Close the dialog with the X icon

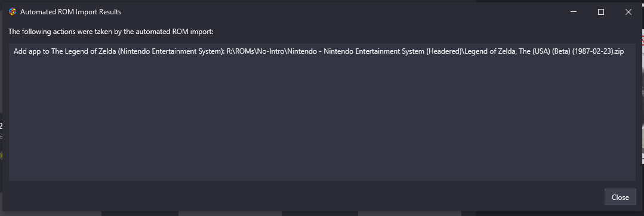coord(628,12)
